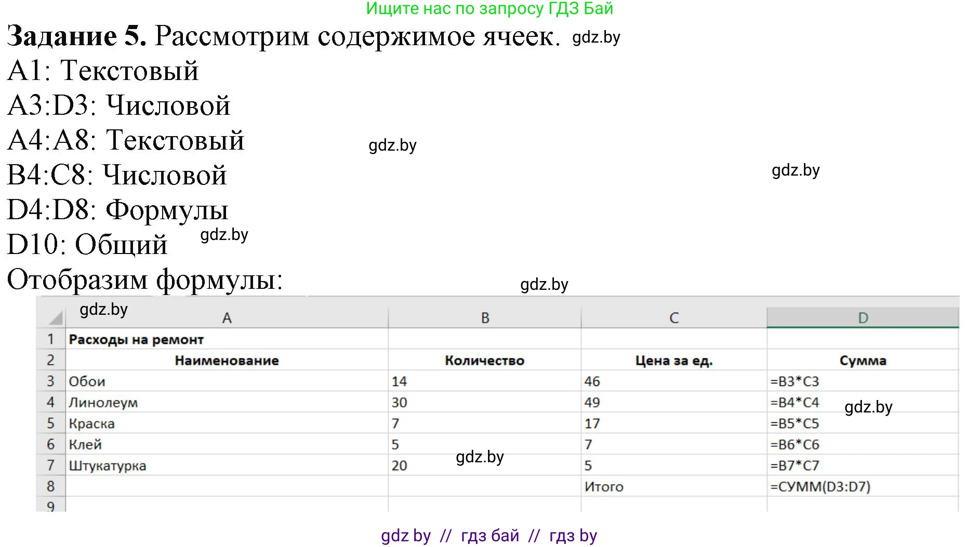980x547 pixels.
Task: Click the purple гдз бай footer link
Action: 491,535
